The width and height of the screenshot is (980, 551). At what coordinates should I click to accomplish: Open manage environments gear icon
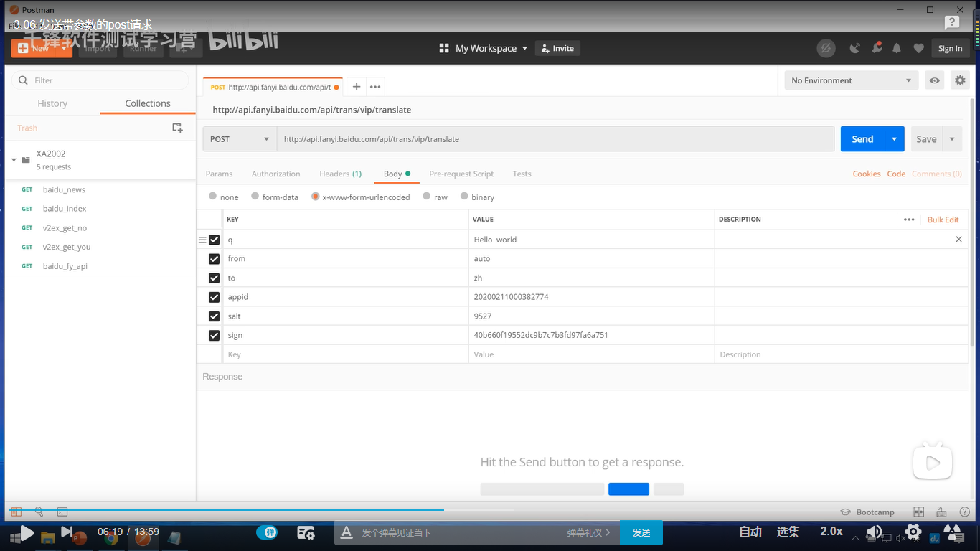pos(960,80)
